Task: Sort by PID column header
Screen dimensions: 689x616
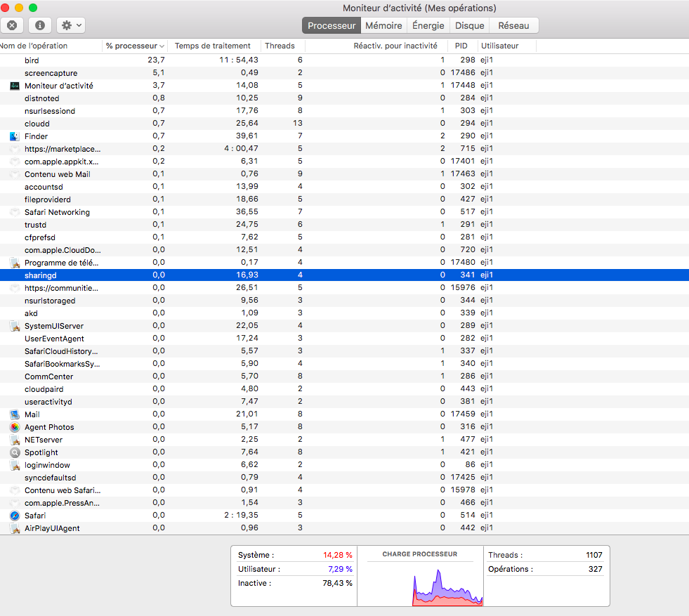Action: [462, 46]
